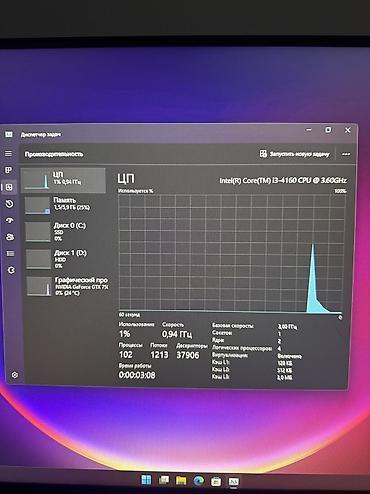The width and height of the screenshot is (370, 494).
Task: Open the Services page sidebar icon
Action: tap(11, 270)
